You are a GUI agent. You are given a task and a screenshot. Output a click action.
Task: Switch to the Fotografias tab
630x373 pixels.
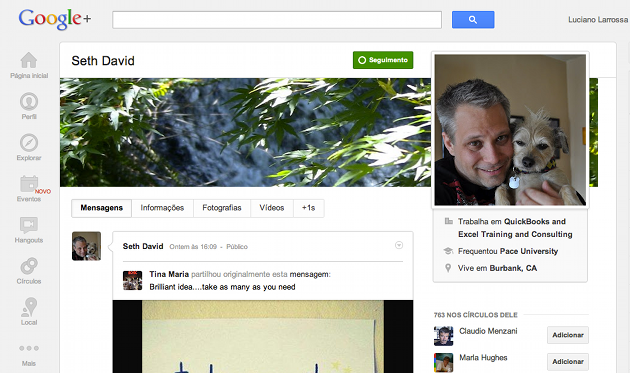pos(222,208)
